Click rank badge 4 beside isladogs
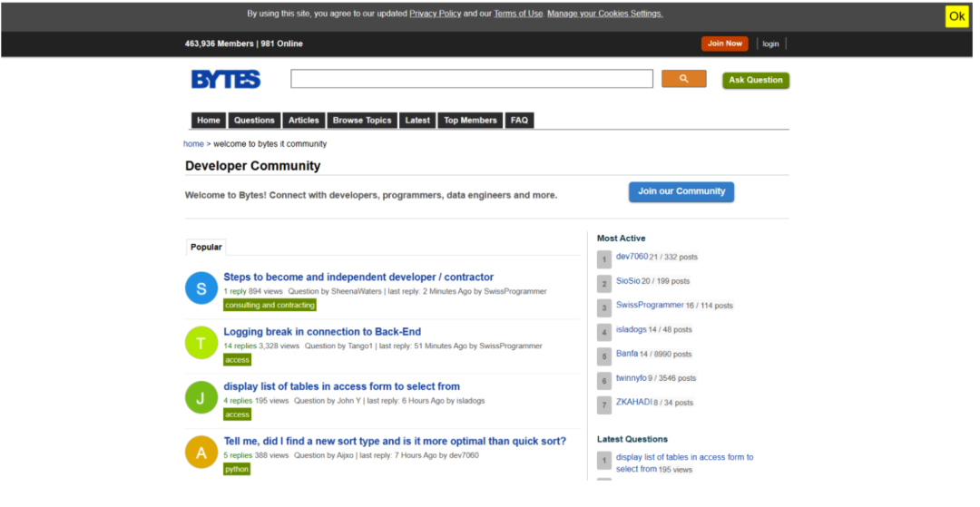Viewport: 980px width, 507px height. (603, 332)
